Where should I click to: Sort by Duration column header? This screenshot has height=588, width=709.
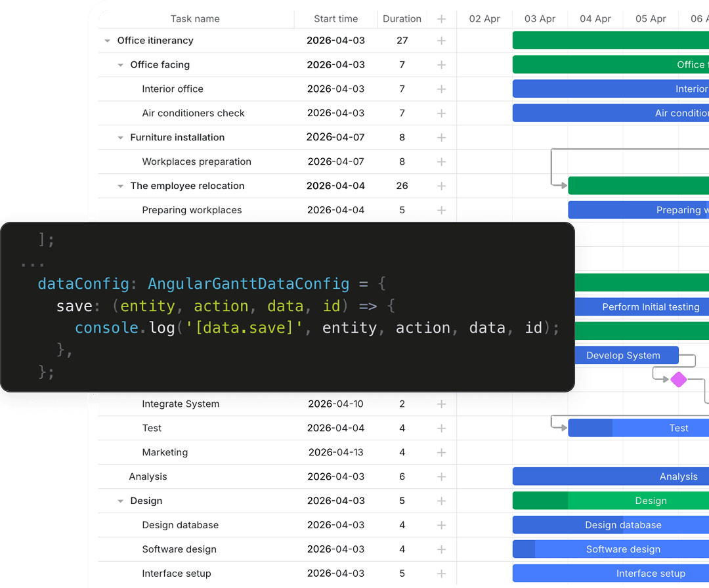[x=402, y=19]
